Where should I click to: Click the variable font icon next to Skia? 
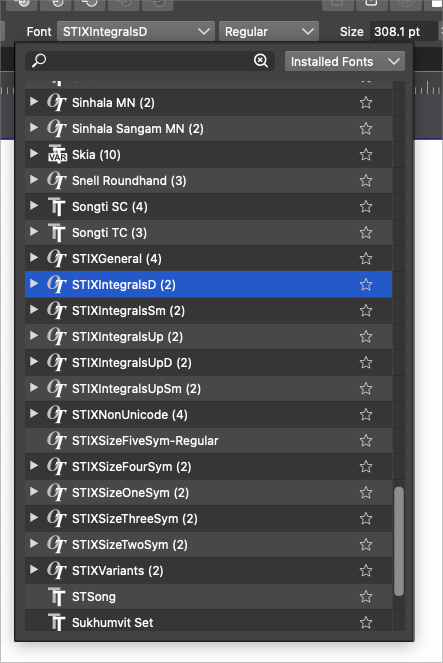[x=57, y=154]
